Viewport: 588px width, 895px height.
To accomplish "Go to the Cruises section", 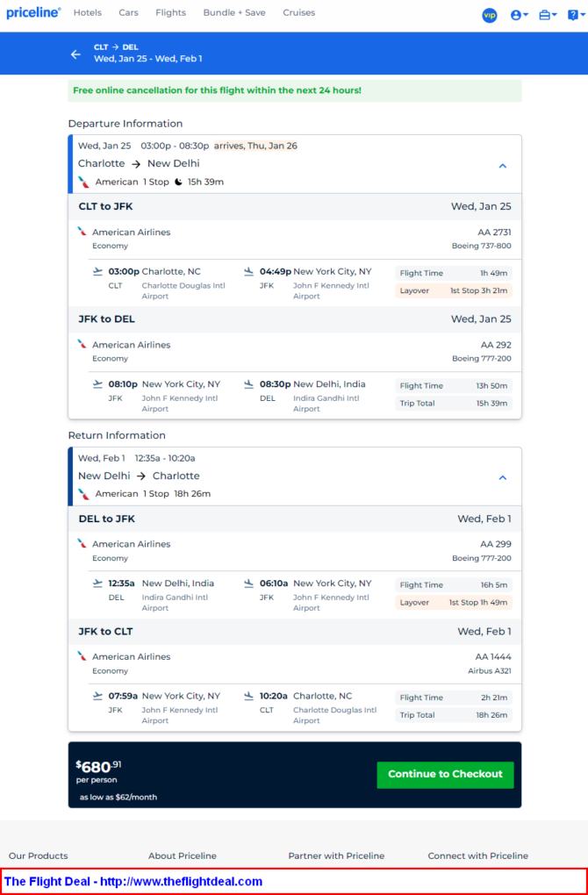I will pyautogui.click(x=298, y=12).
